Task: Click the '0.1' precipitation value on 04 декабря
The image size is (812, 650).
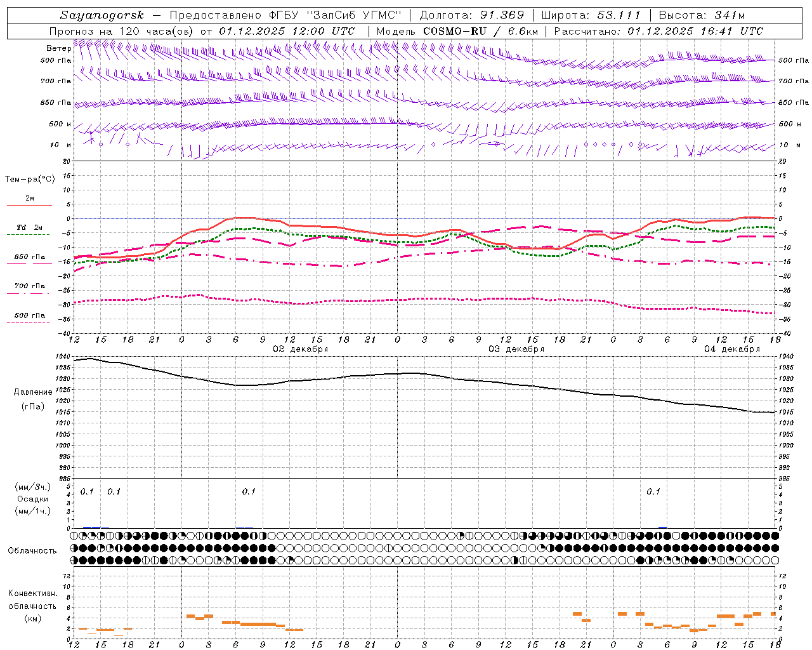Action: pos(653,491)
